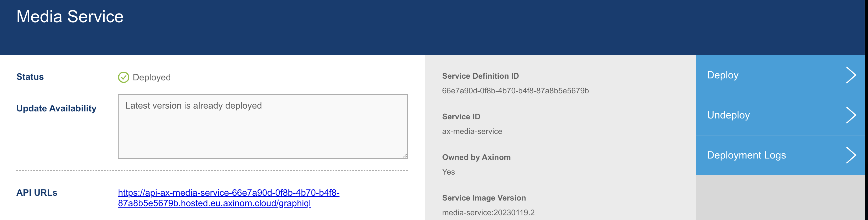Viewport: 868px width, 220px height.
Task: Click the chevron arrow on Deployment Logs
Action: tap(851, 155)
